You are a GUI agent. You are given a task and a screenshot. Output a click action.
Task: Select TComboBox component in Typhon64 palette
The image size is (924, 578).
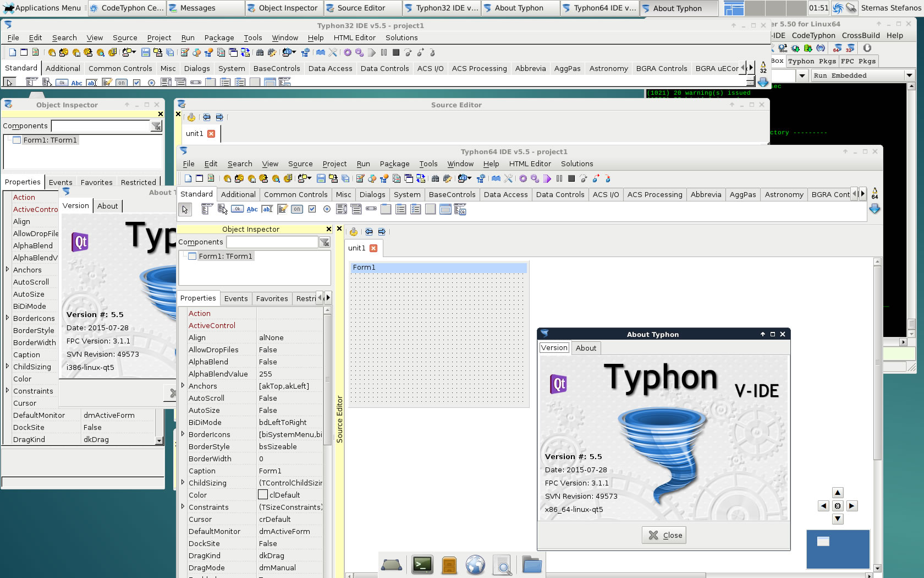coord(356,209)
